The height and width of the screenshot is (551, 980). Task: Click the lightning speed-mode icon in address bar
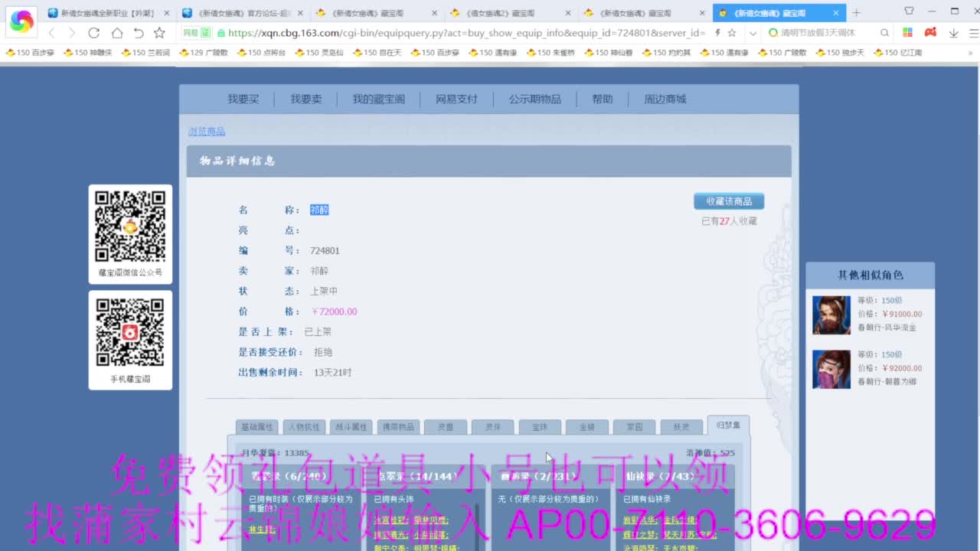click(x=717, y=33)
